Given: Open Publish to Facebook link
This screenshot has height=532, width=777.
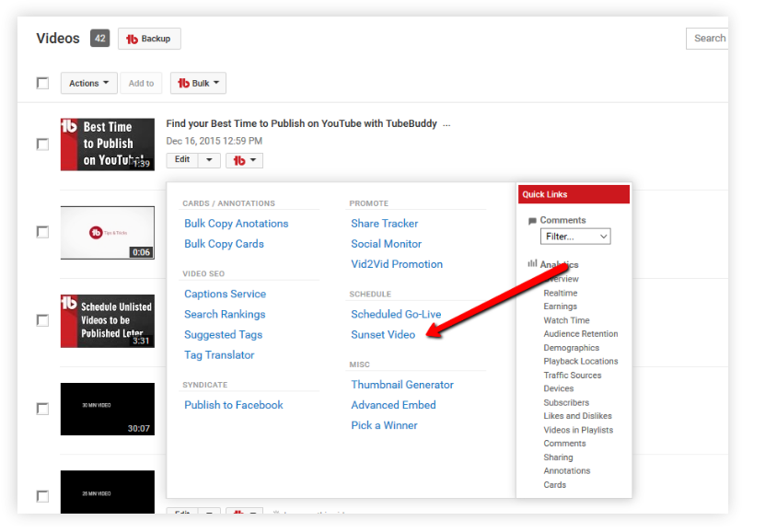Looking at the screenshot, I should coord(234,405).
